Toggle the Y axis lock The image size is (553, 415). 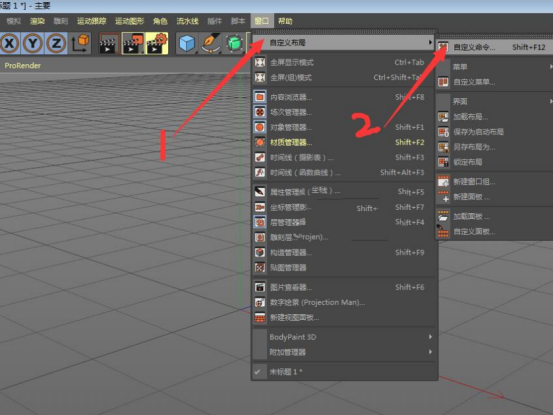click(x=33, y=43)
